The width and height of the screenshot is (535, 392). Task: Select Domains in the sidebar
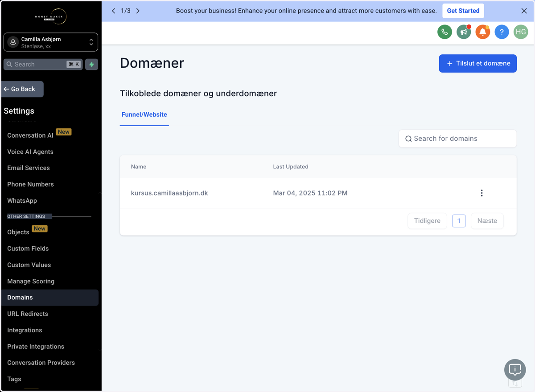(50, 298)
